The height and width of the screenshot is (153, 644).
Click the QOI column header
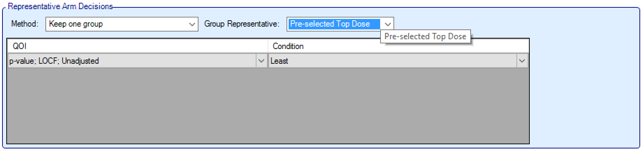pyautogui.click(x=20, y=46)
